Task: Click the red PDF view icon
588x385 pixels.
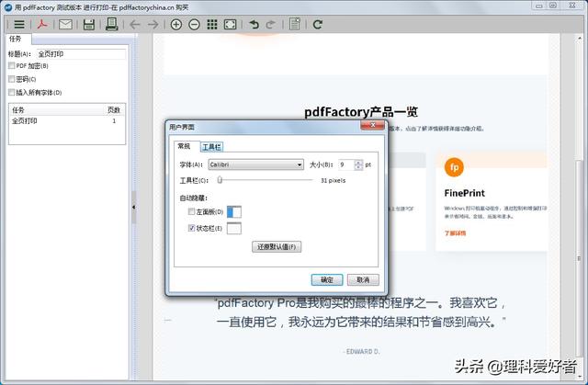Action: 42,25
